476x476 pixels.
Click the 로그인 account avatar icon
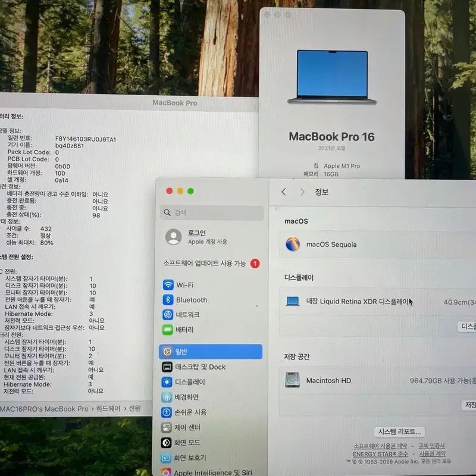174,237
